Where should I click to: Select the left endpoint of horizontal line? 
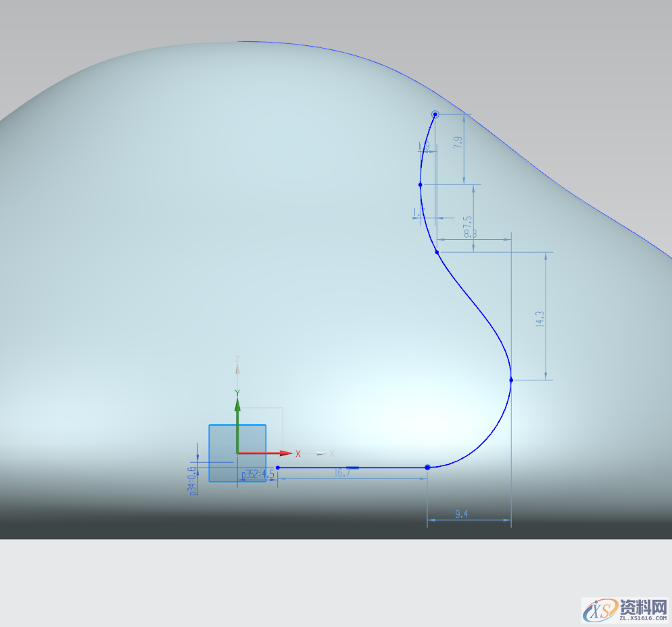click(278, 468)
